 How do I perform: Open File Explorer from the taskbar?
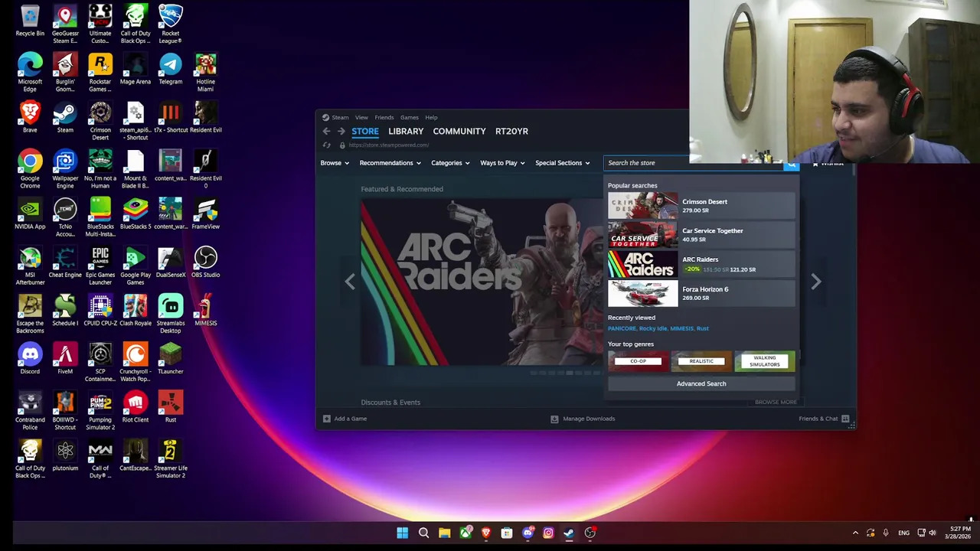pyautogui.click(x=444, y=533)
